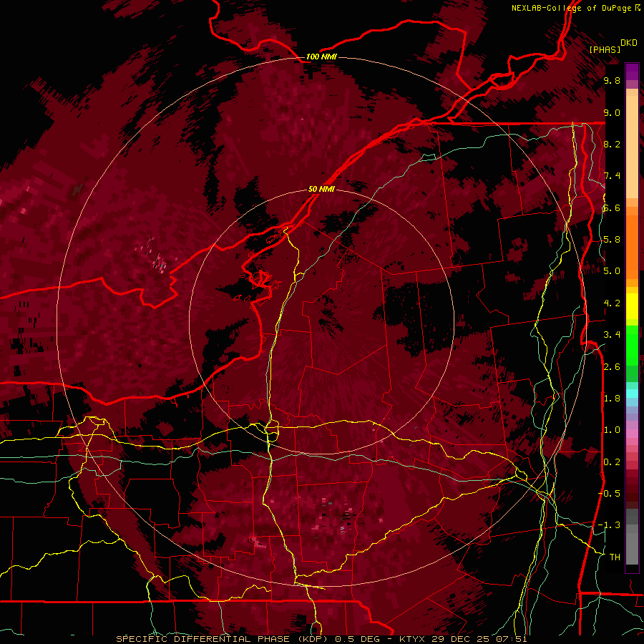Pick the yellow segment of the color bar

(x=632, y=306)
